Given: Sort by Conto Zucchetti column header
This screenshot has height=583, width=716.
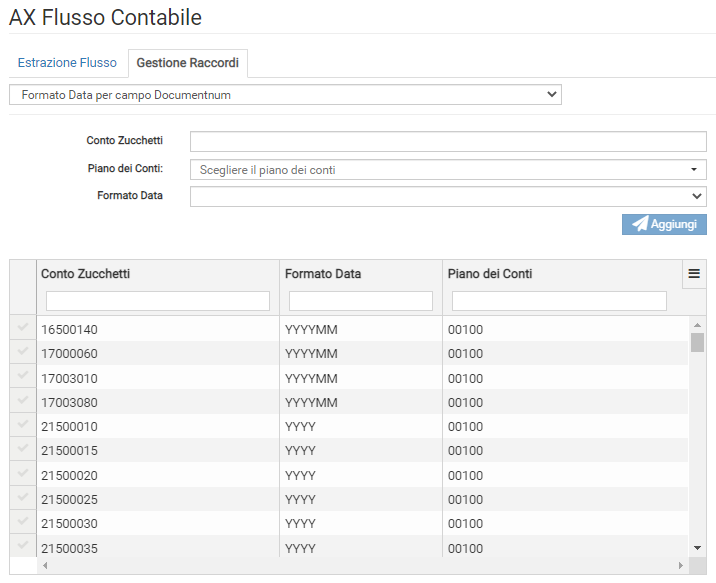Looking at the screenshot, I should [86, 273].
